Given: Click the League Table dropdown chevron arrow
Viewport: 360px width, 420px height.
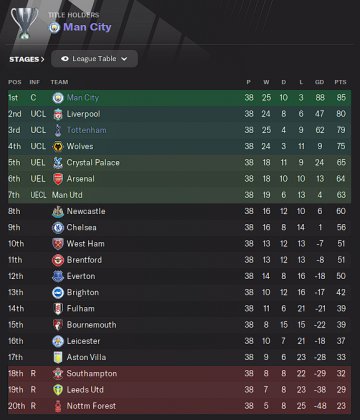Looking at the screenshot, I should (x=124, y=59).
